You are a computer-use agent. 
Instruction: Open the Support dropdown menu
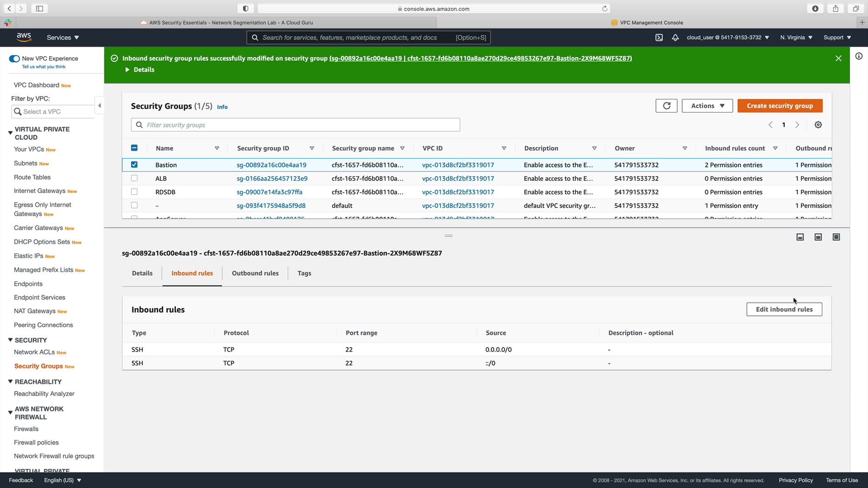tap(837, 38)
